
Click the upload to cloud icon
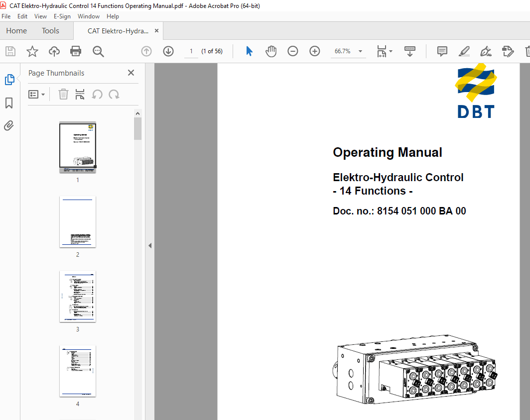(x=54, y=51)
